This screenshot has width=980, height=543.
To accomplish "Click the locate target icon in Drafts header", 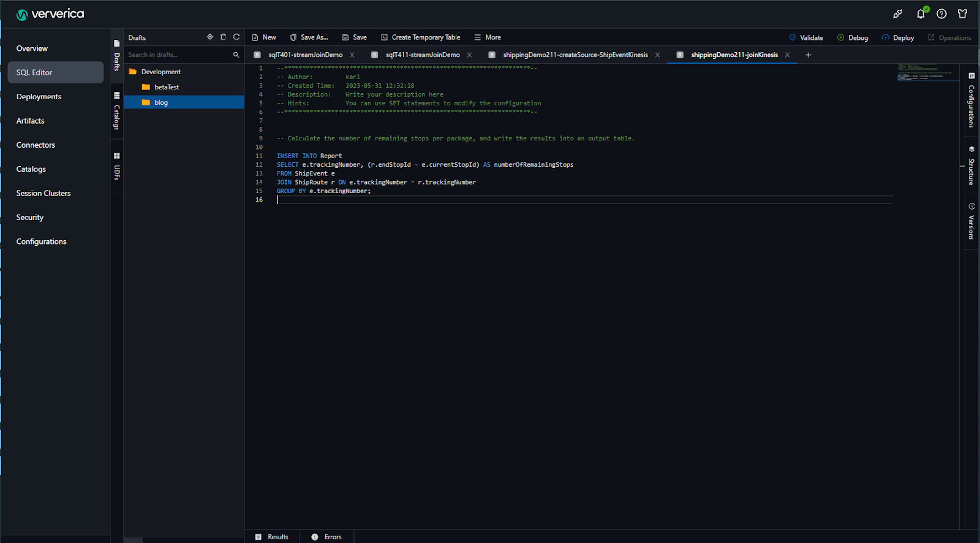I will tap(210, 37).
